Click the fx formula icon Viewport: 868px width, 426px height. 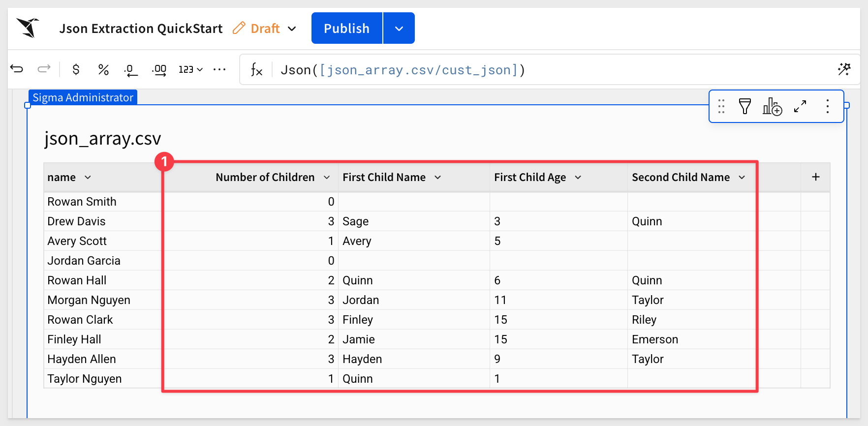[x=256, y=70]
